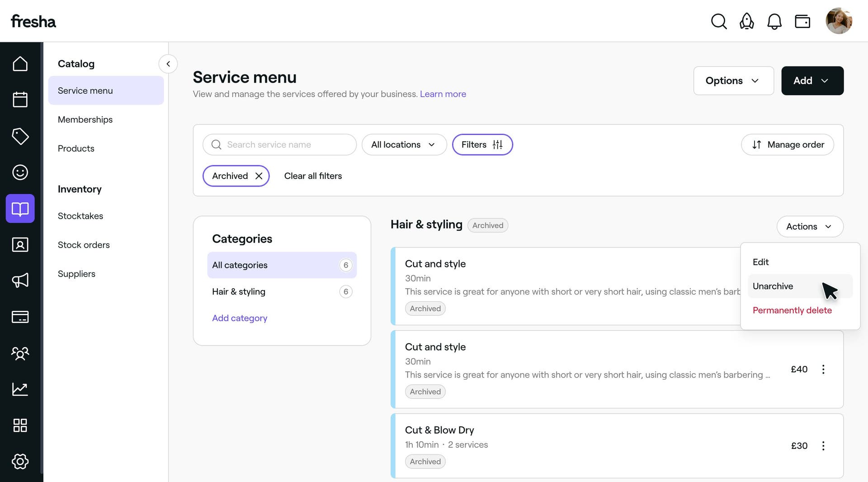This screenshot has width=868, height=482.
Task: Open more options for Cut & Blow Dry
Action: (x=823, y=445)
